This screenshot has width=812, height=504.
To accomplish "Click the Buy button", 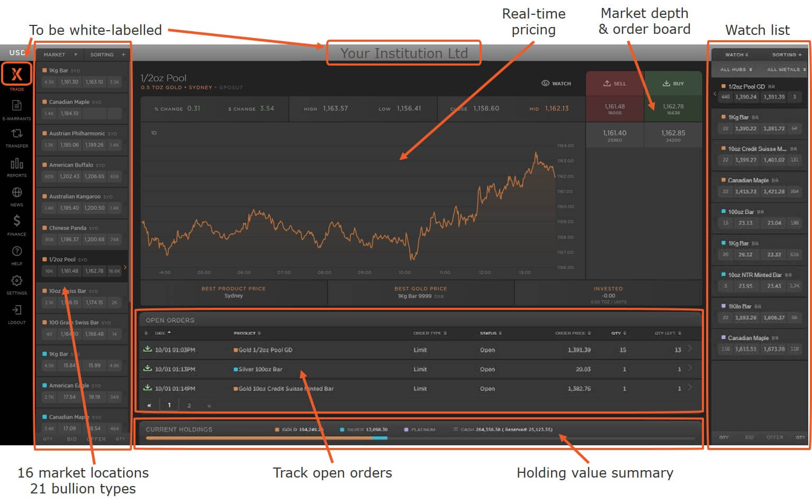I will [x=673, y=84].
